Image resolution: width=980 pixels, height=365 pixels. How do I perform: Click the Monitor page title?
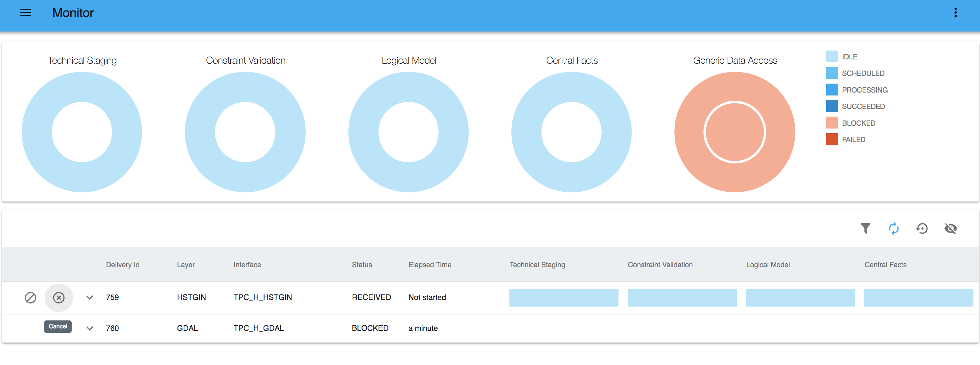pos(73,12)
